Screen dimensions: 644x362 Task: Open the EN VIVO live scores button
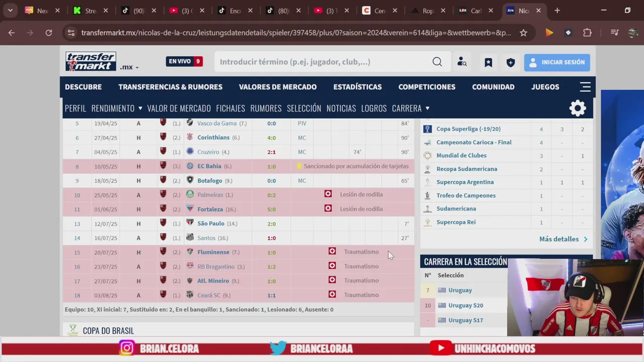[x=184, y=61]
